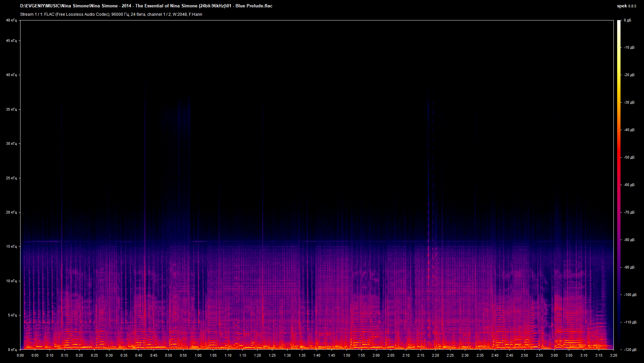Click the -110 дБ level label
The height and width of the screenshot is (363, 644).
click(x=630, y=322)
